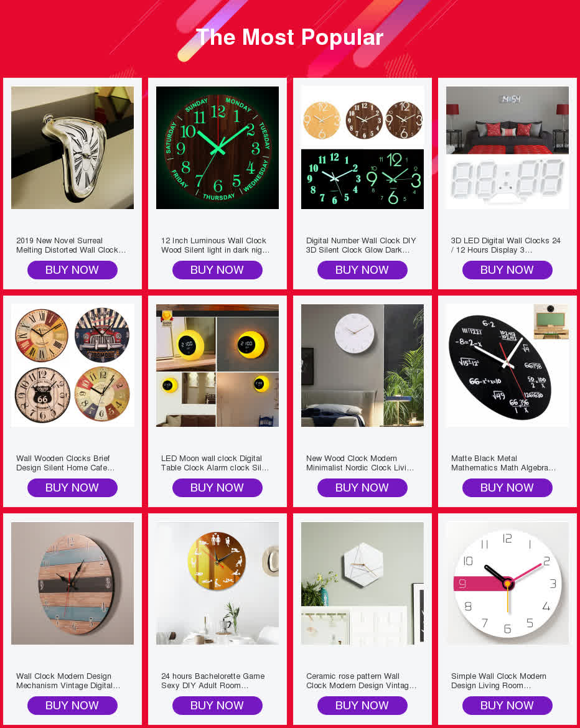580x728 pixels.
Task: Open the '3D LED Digital Wall Clocks' title
Action: pos(506,245)
